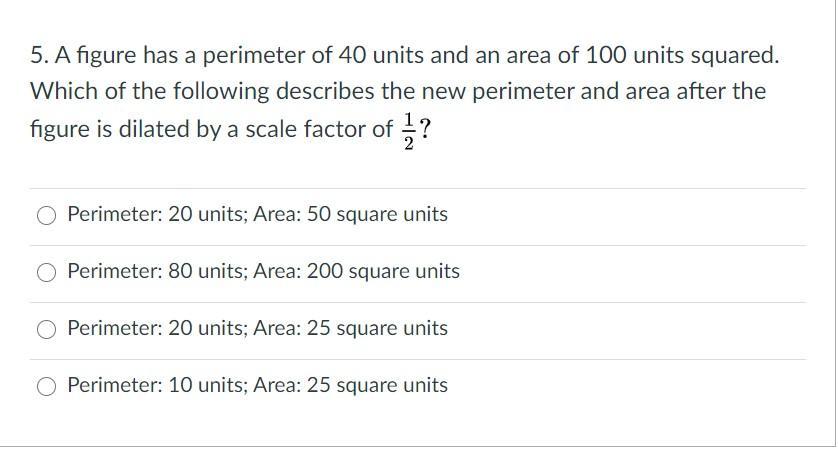Click the 'Perimeter: 10 units' answer label

coord(157,385)
